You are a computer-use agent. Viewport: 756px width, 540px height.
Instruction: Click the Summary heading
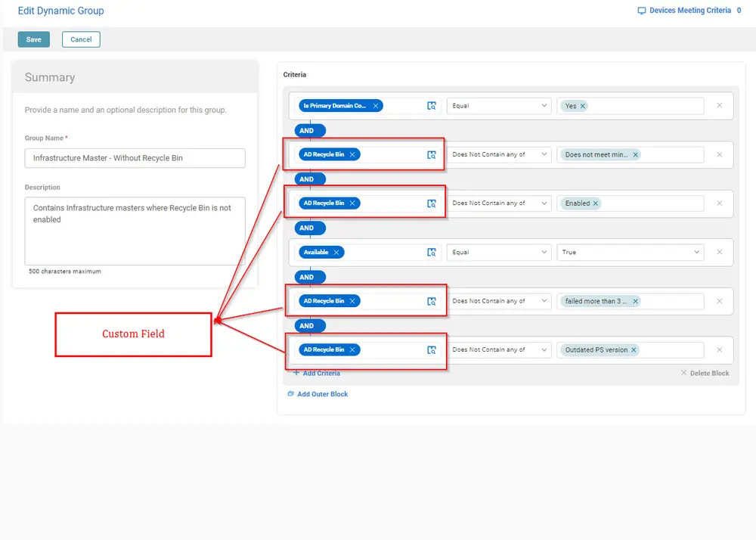point(50,77)
